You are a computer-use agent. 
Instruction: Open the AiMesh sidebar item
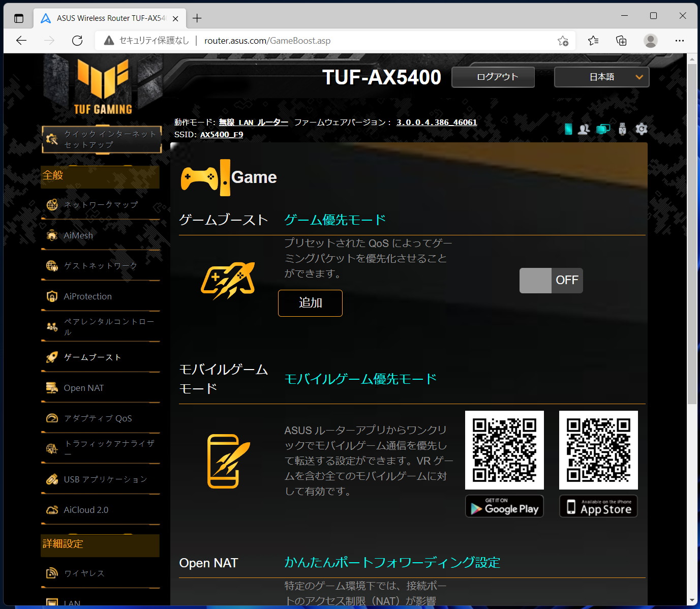point(101,235)
